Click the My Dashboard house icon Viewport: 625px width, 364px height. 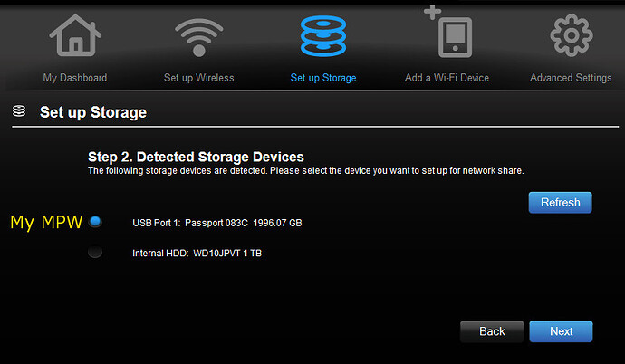click(x=74, y=36)
